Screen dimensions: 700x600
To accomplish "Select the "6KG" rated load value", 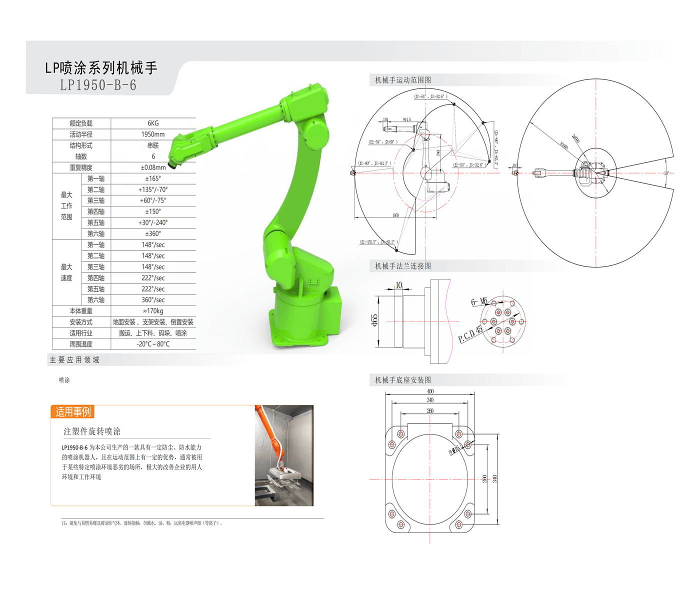I will 153,123.
